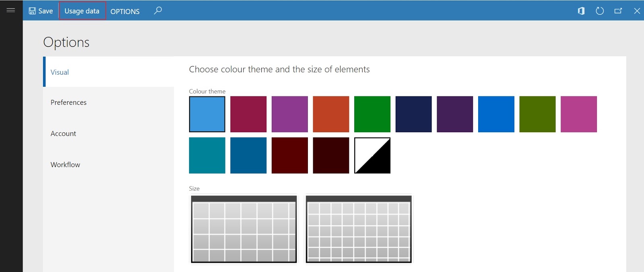644x272 pixels.
Task: Close the Options form
Action: coord(637,11)
